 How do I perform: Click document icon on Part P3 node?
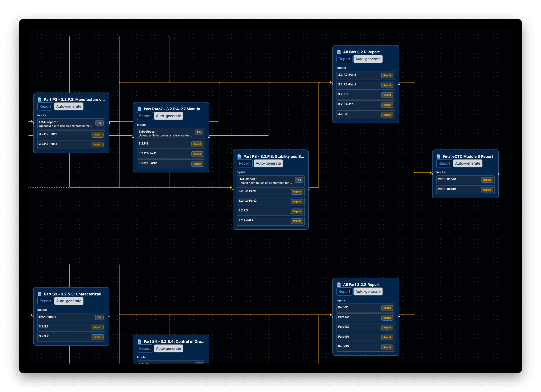(40, 100)
